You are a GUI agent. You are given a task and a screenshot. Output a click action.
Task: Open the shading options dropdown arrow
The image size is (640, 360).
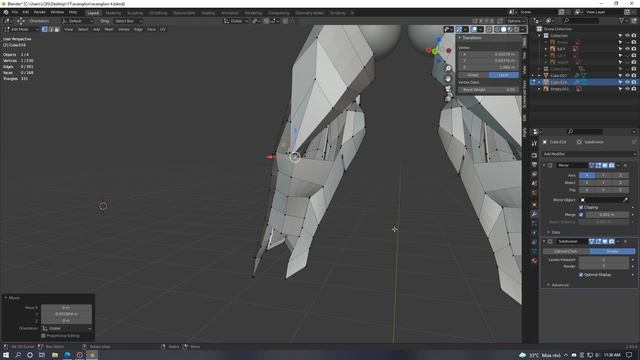(523, 29)
